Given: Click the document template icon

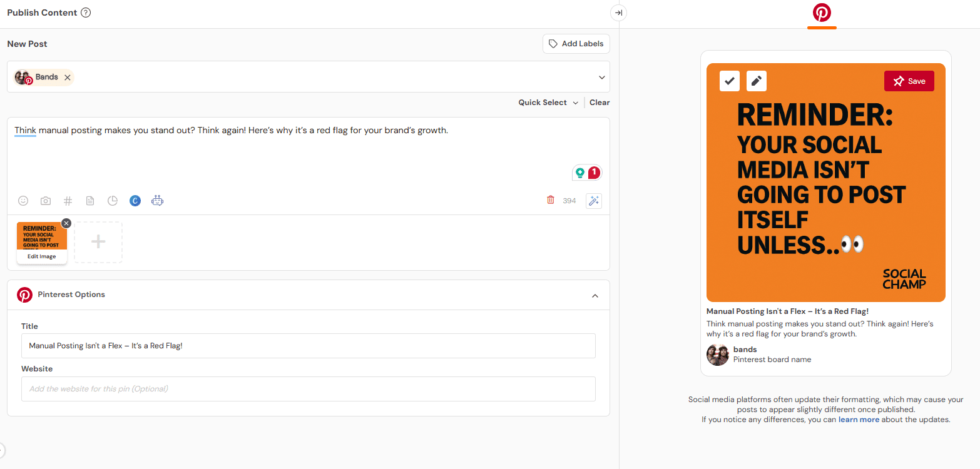Looking at the screenshot, I should tap(90, 201).
